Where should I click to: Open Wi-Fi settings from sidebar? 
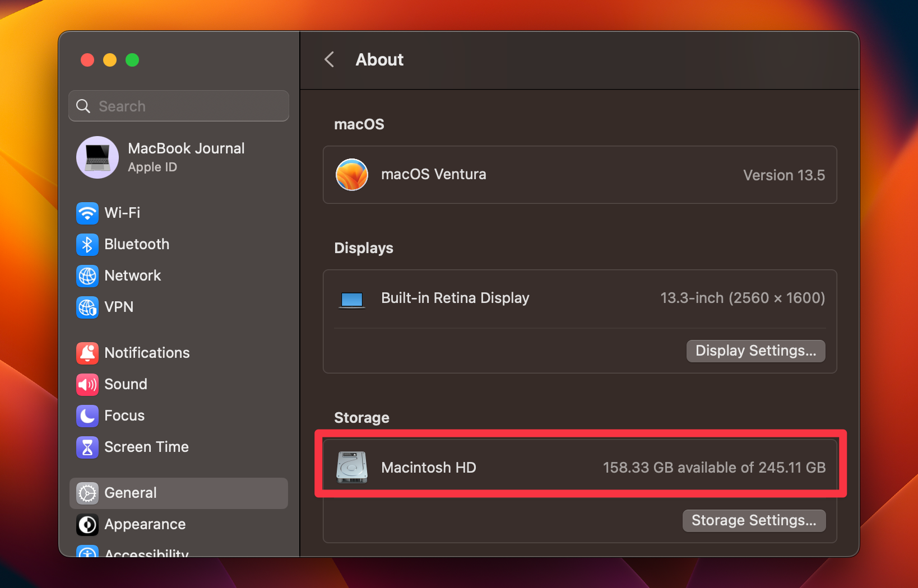[x=122, y=213]
